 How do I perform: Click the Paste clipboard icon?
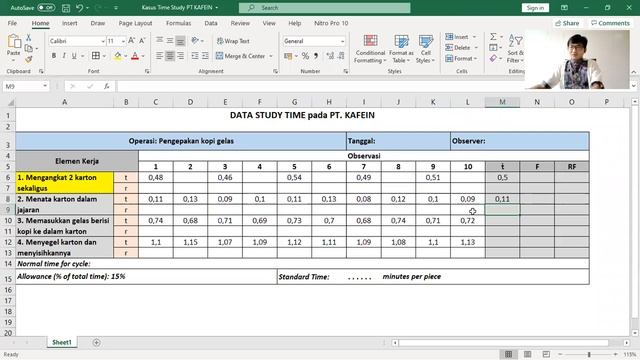point(14,42)
